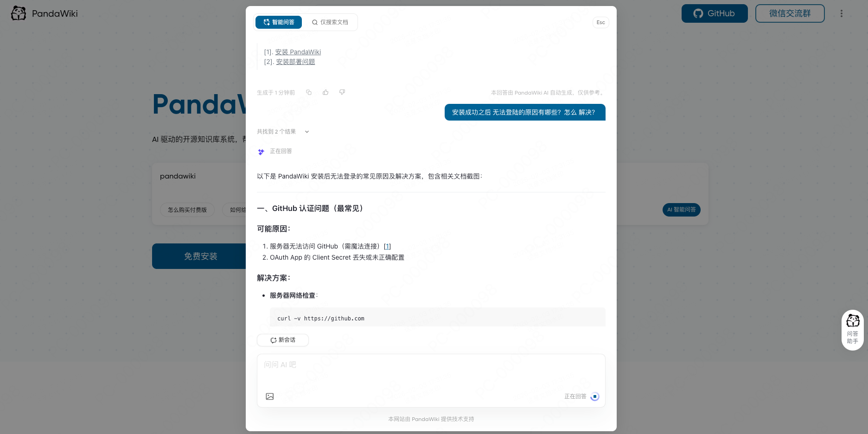Image resolution: width=868 pixels, height=434 pixels.
Task: Select the 怎么购买付费版 suggestion chip
Action: pos(187,210)
